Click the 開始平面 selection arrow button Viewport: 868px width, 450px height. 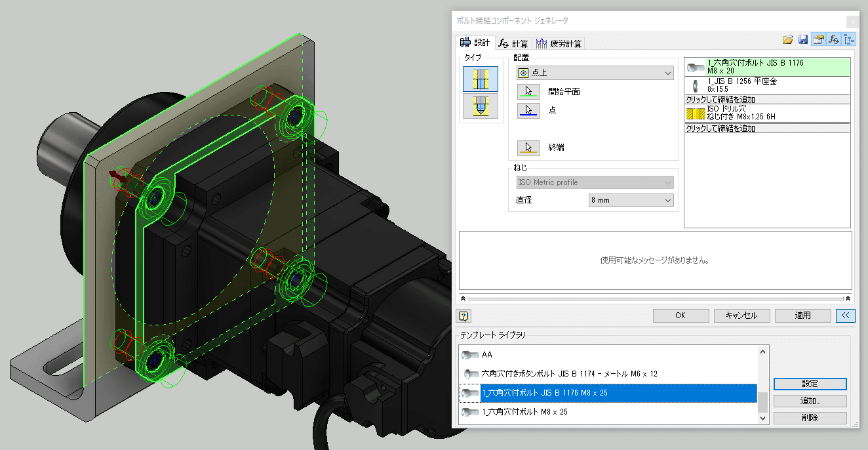tap(528, 92)
